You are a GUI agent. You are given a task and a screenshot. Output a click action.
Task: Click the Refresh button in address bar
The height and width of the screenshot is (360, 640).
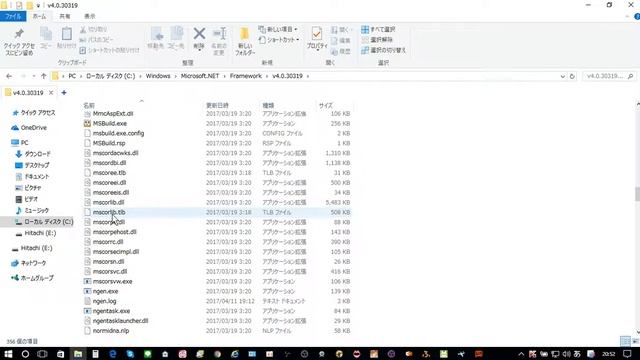coord(572,76)
